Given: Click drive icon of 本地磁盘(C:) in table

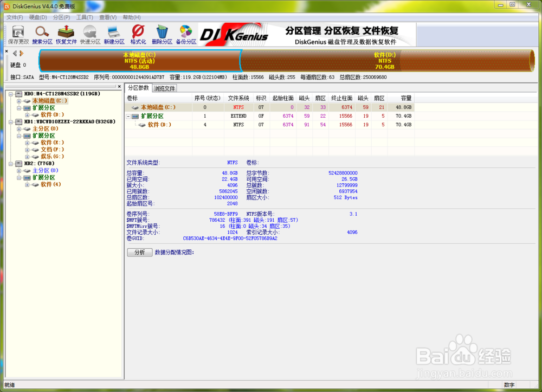Looking at the screenshot, I should point(135,107).
